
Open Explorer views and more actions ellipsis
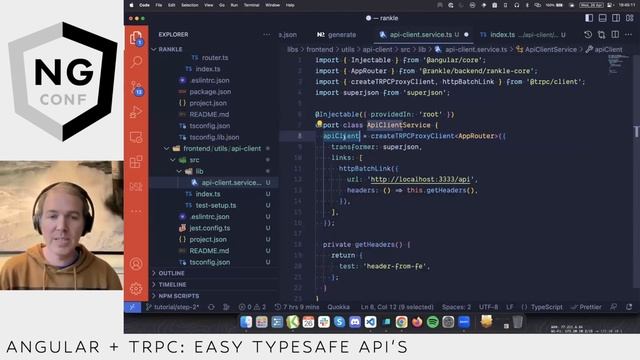(x=267, y=35)
